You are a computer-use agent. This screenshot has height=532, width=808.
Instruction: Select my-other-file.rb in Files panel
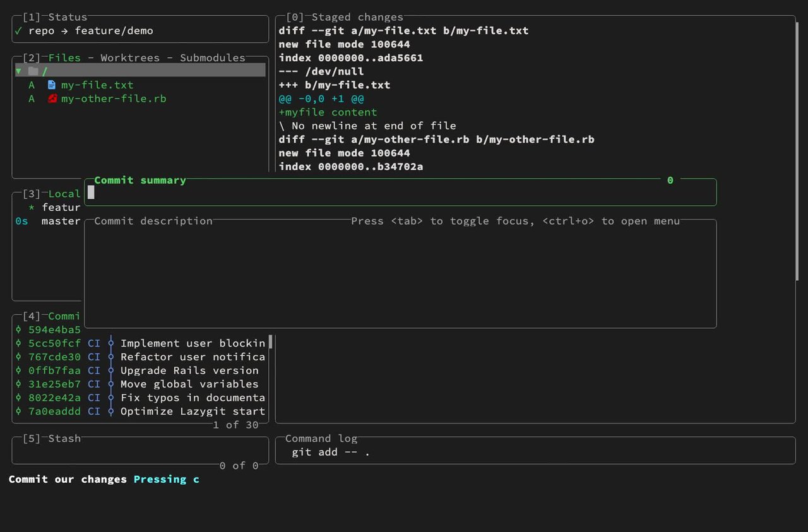click(x=140, y=98)
